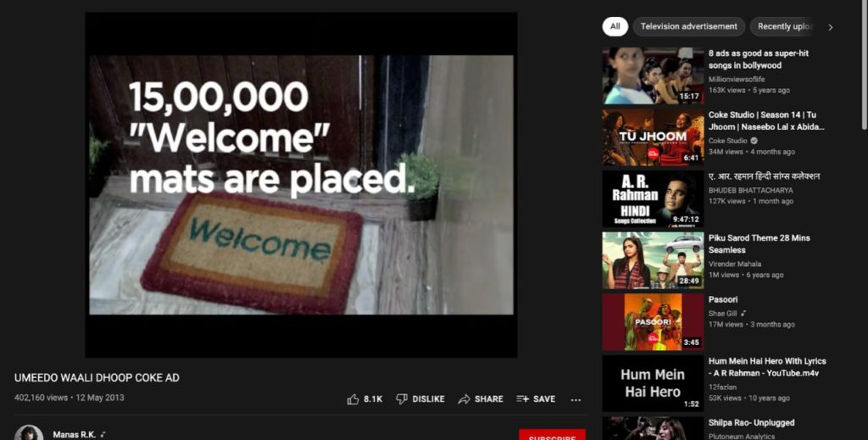Open Tu Jhoom Coke Studio thumbnail
The width and height of the screenshot is (868, 440).
click(x=654, y=137)
